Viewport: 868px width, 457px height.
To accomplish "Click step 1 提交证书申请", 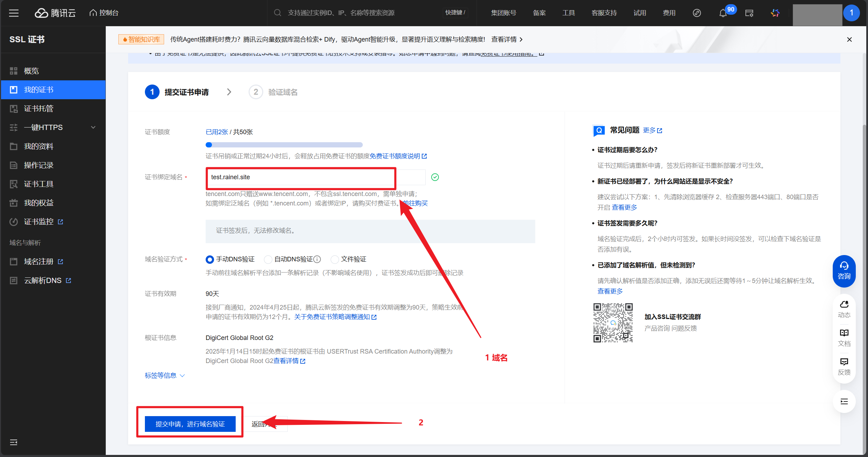I will [177, 92].
